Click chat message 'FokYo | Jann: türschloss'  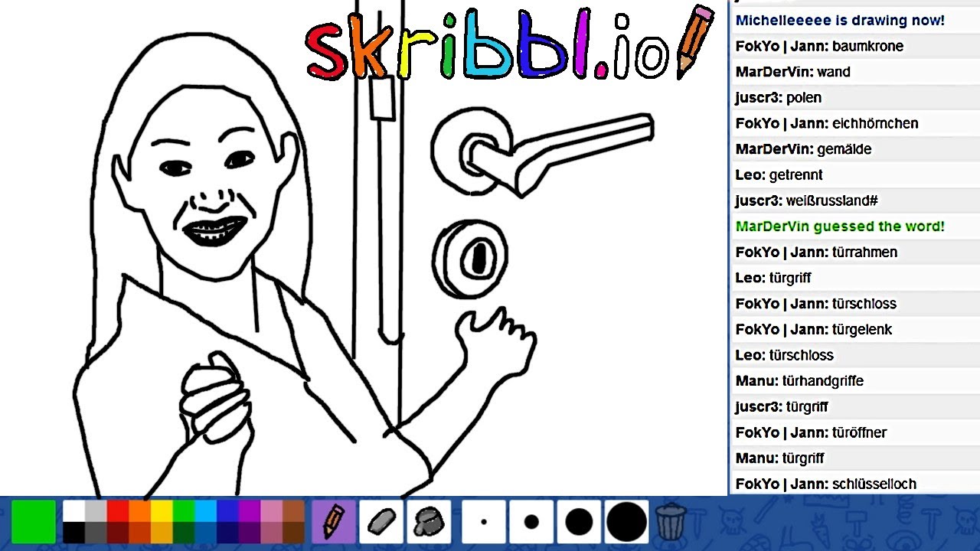[815, 304]
